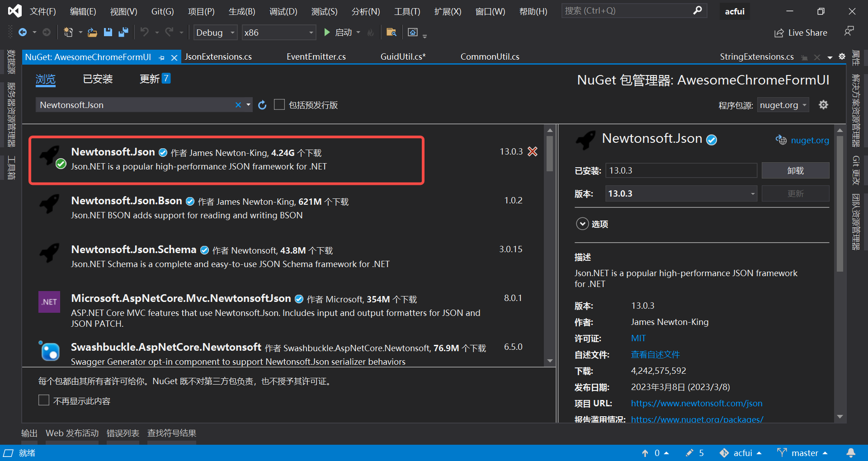Viewport: 868px width, 461px height.
Task: Open the new project dropdown arrow
Action: 80,32
